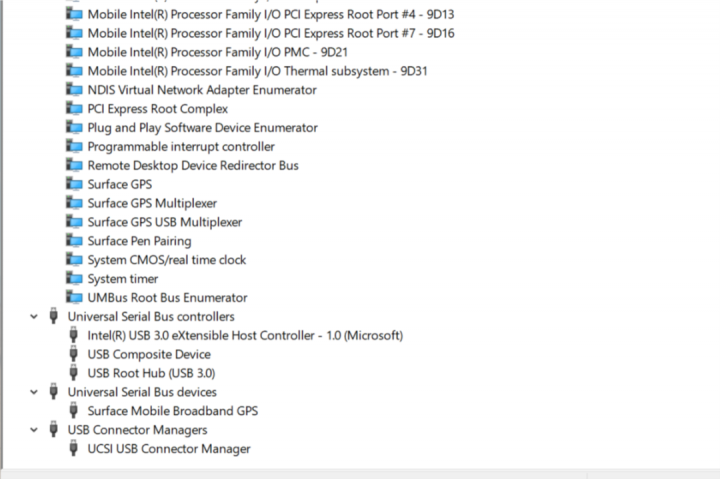The width and height of the screenshot is (720, 479).
Task: Select Mobile Intel(R) Processor Family I/O PMC - 9D21
Action: tap(218, 52)
